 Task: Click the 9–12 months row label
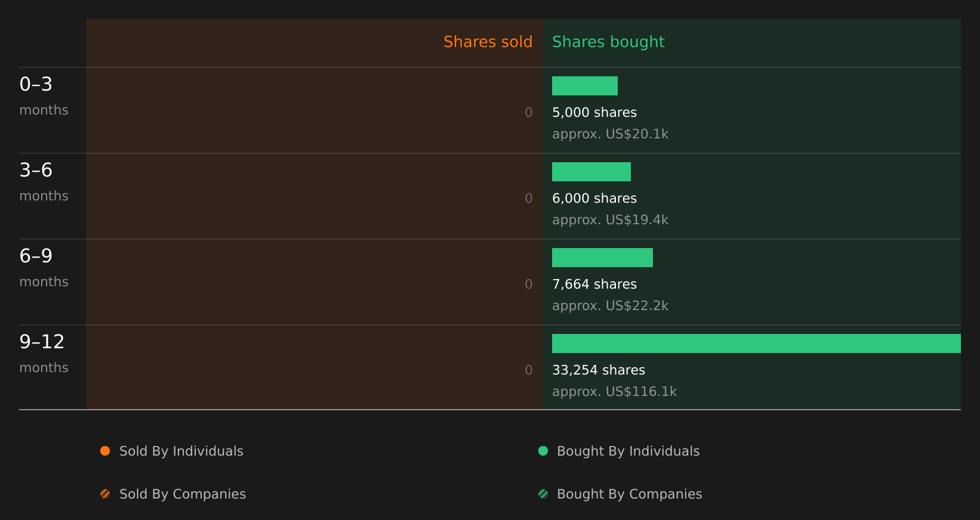[44, 354]
